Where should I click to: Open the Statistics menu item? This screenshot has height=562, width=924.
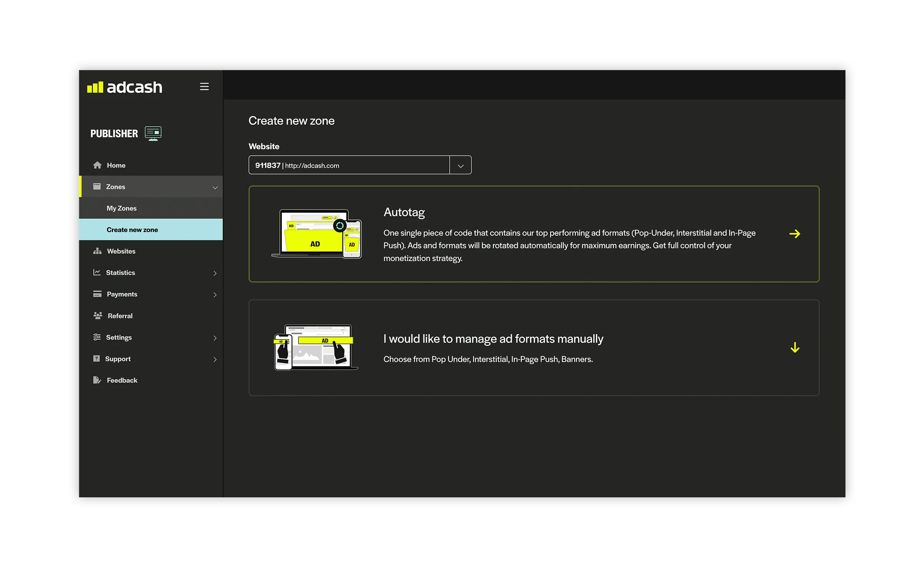[151, 273]
